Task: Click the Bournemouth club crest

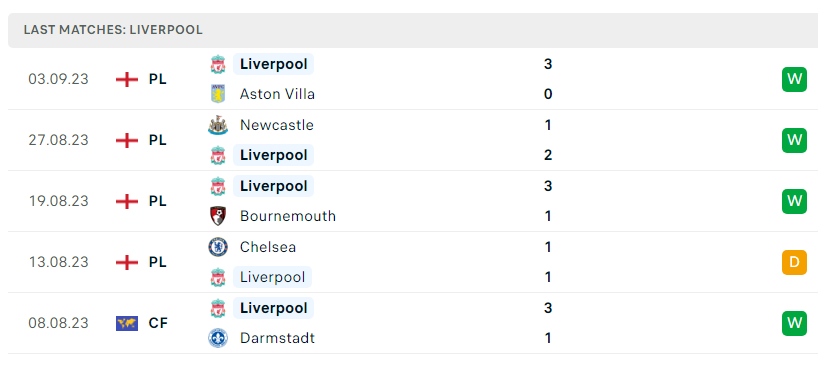Action: [x=218, y=216]
